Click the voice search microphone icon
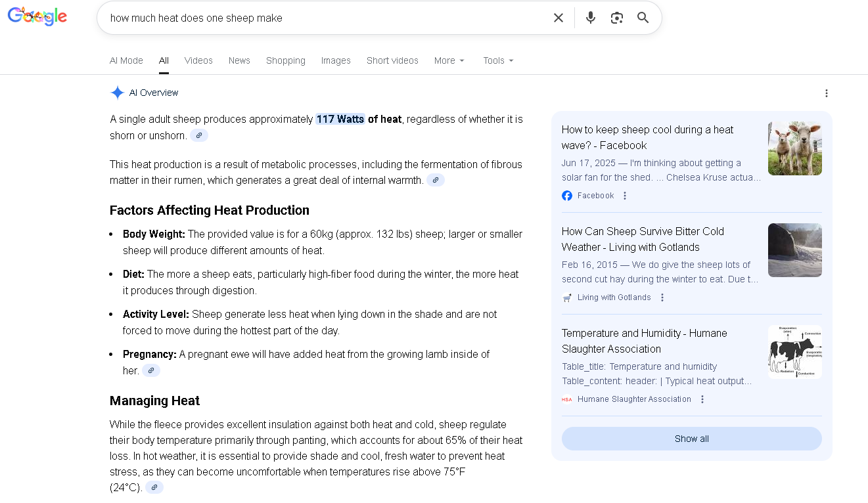Viewport: 868px width, 503px height. click(590, 18)
